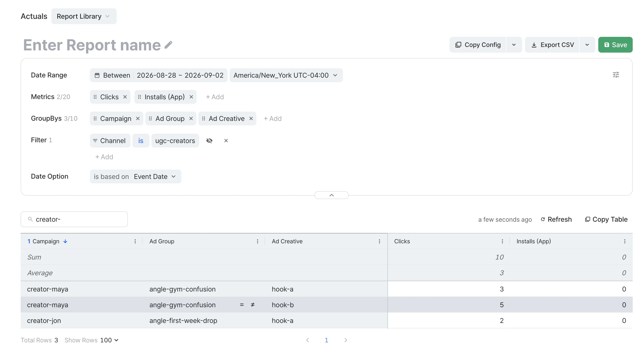The width and height of the screenshot is (644, 349).
Task: Open the filter settings sliders icon
Action: [616, 75]
